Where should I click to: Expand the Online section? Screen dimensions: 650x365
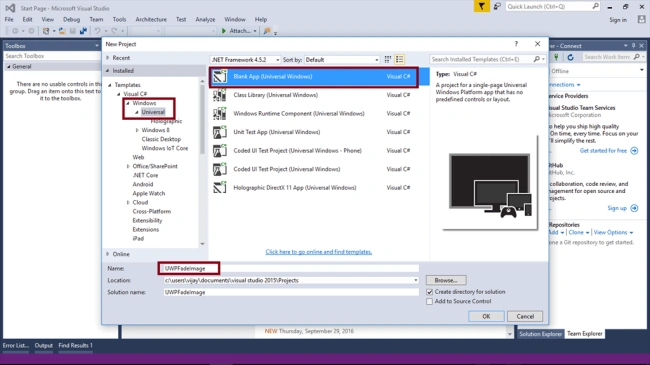108,254
